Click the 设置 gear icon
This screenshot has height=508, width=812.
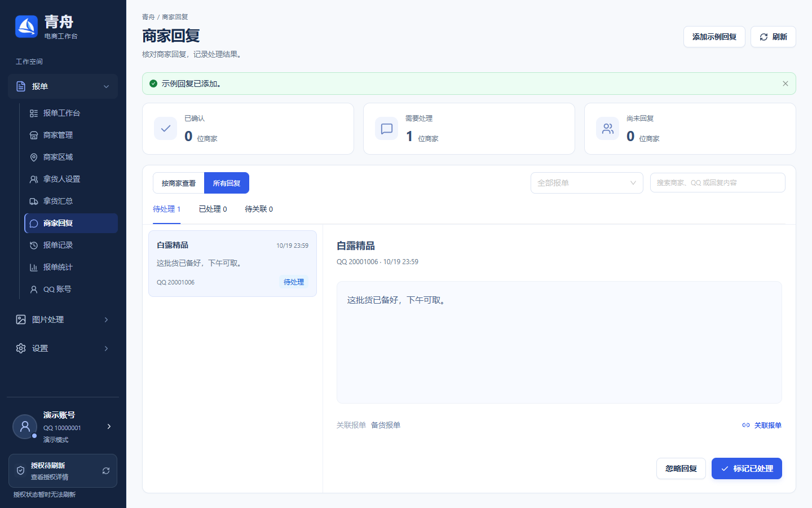tap(21, 348)
